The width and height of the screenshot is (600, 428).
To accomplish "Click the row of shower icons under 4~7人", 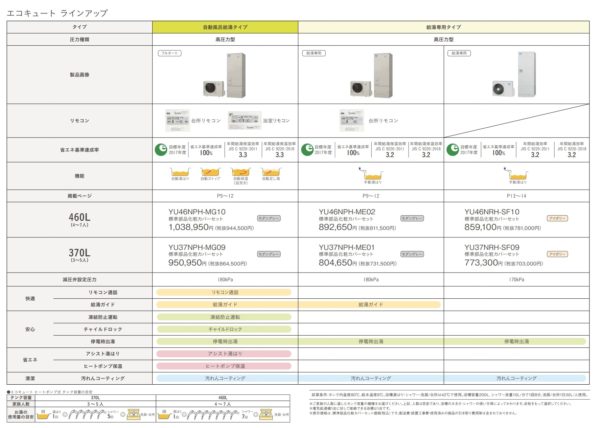I will (x=213, y=415).
